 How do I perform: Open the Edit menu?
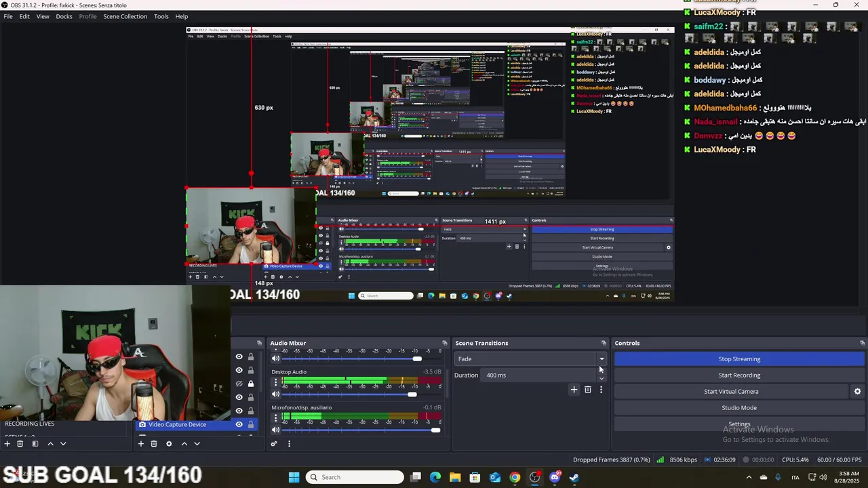pyautogui.click(x=24, y=16)
